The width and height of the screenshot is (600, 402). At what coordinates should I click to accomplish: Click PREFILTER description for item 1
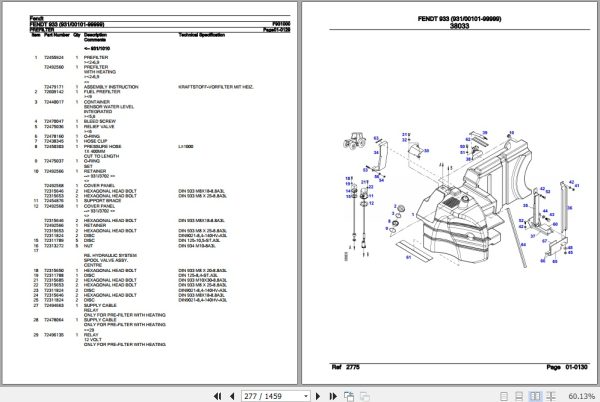pos(96,57)
